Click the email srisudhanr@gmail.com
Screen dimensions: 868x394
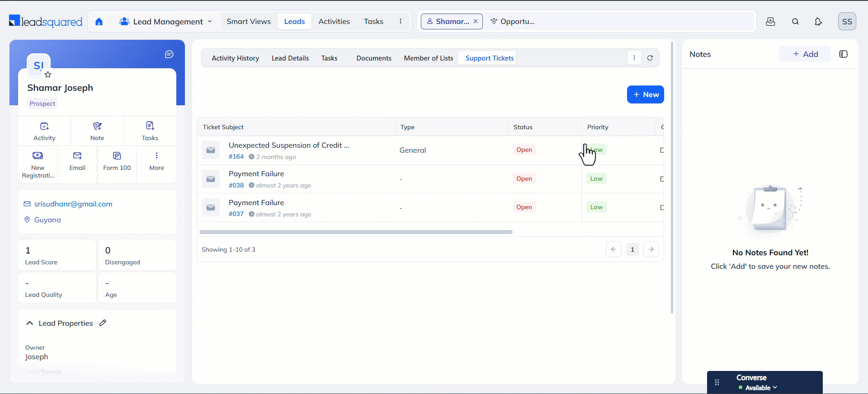pyautogui.click(x=73, y=204)
